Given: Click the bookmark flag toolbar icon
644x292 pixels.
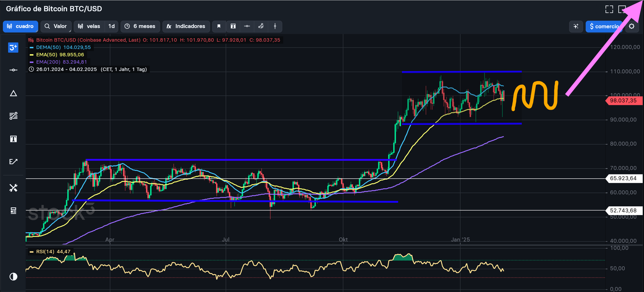Looking at the screenshot, I should [x=219, y=26].
